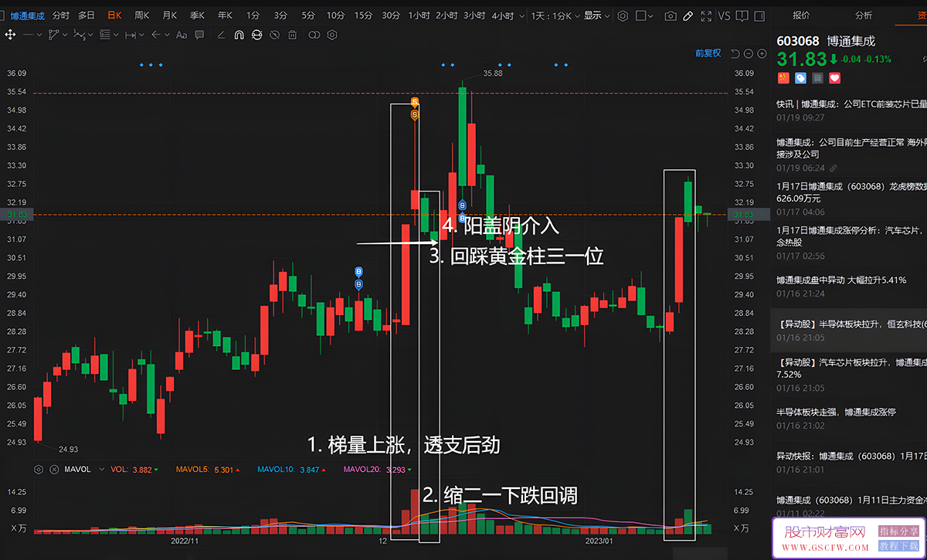The height and width of the screenshot is (560, 927).
Task: Click the MAVOL5 value 5.301
Action: pyautogui.click(x=223, y=469)
